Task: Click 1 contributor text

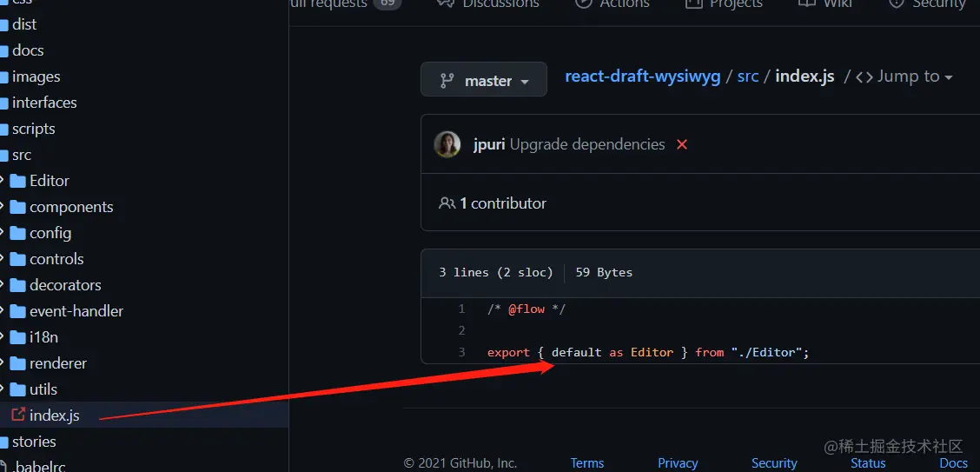Action: [503, 203]
